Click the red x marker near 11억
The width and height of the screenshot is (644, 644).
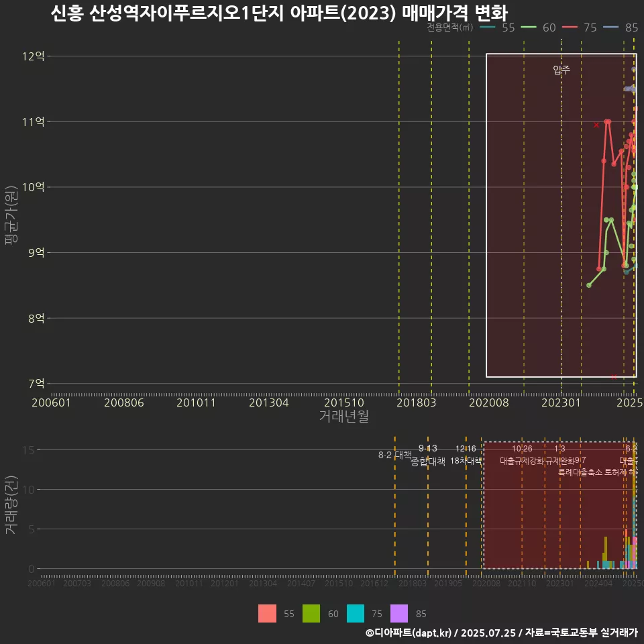click(596, 125)
